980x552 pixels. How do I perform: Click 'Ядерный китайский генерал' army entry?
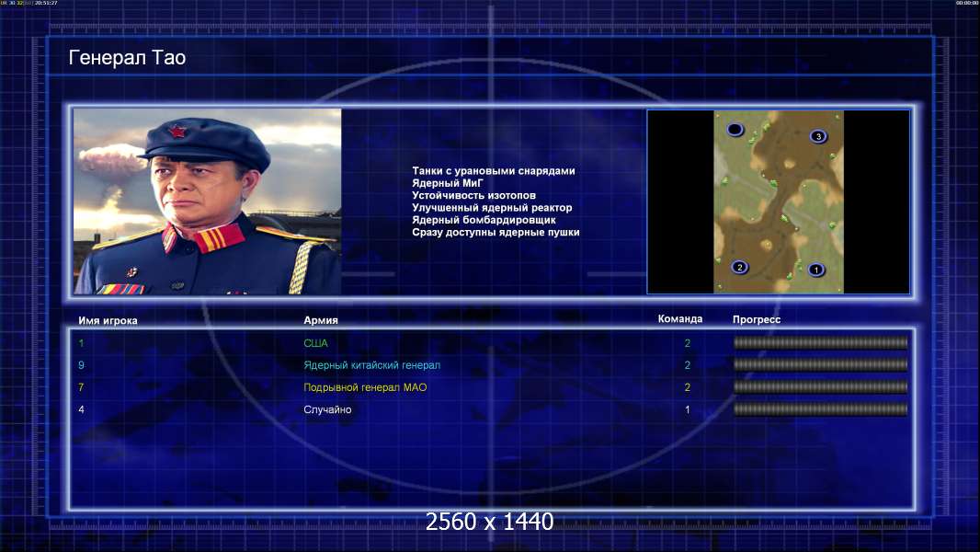point(372,365)
